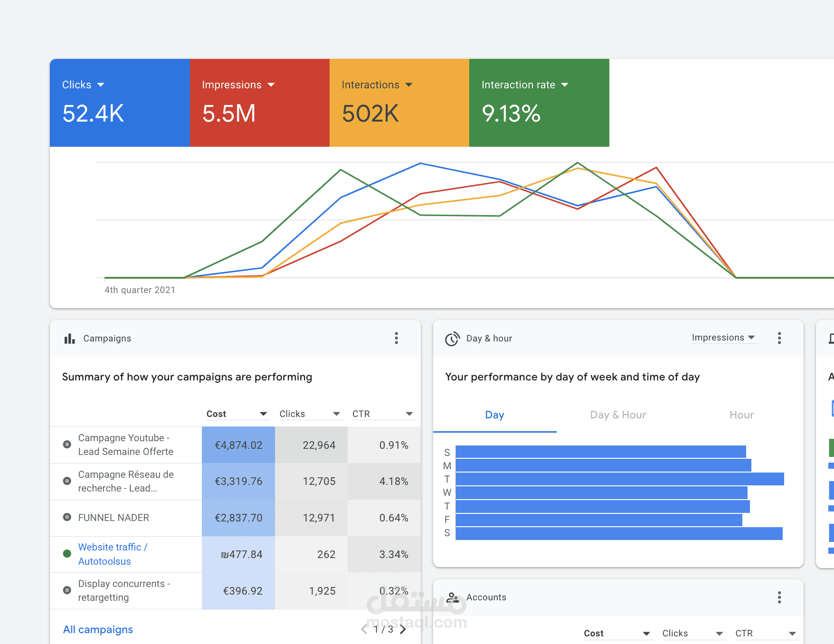Click the Accounts card title

click(486, 597)
